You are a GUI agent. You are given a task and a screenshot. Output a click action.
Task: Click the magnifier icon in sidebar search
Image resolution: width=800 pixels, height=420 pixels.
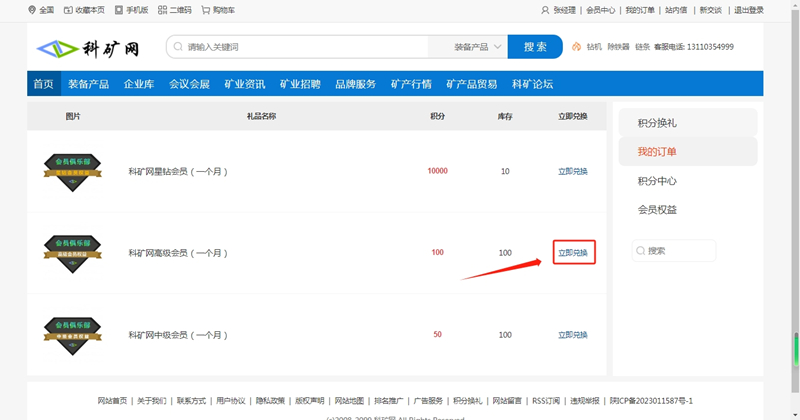click(x=641, y=251)
